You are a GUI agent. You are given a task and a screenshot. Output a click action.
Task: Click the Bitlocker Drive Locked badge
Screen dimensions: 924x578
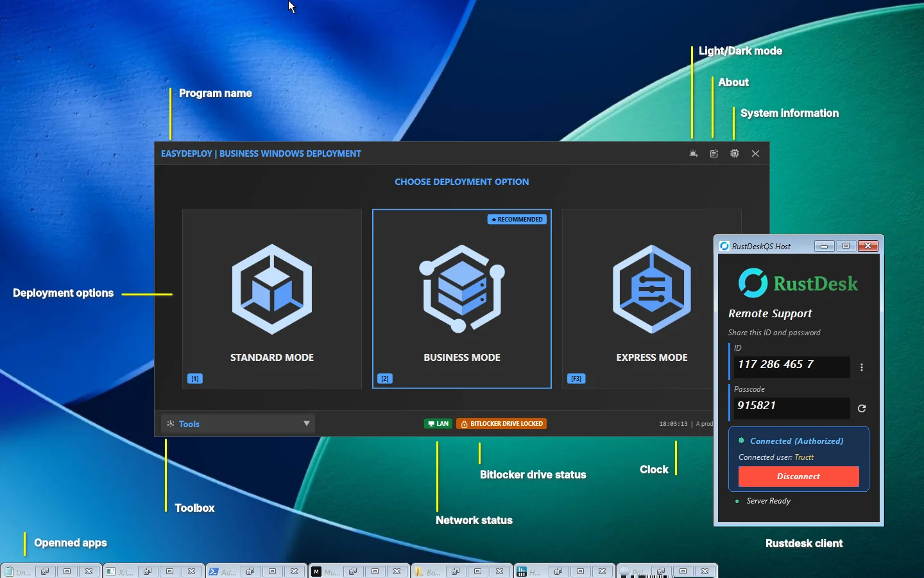(501, 424)
